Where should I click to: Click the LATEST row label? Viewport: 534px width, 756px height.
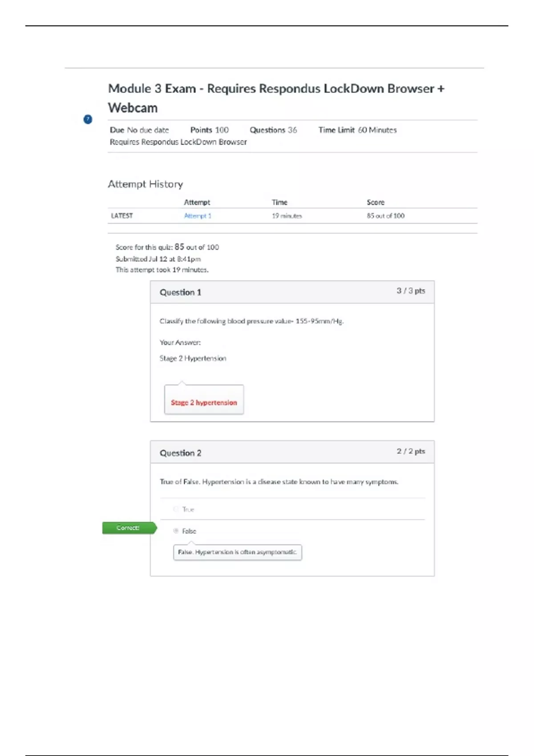click(x=122, y=216)
